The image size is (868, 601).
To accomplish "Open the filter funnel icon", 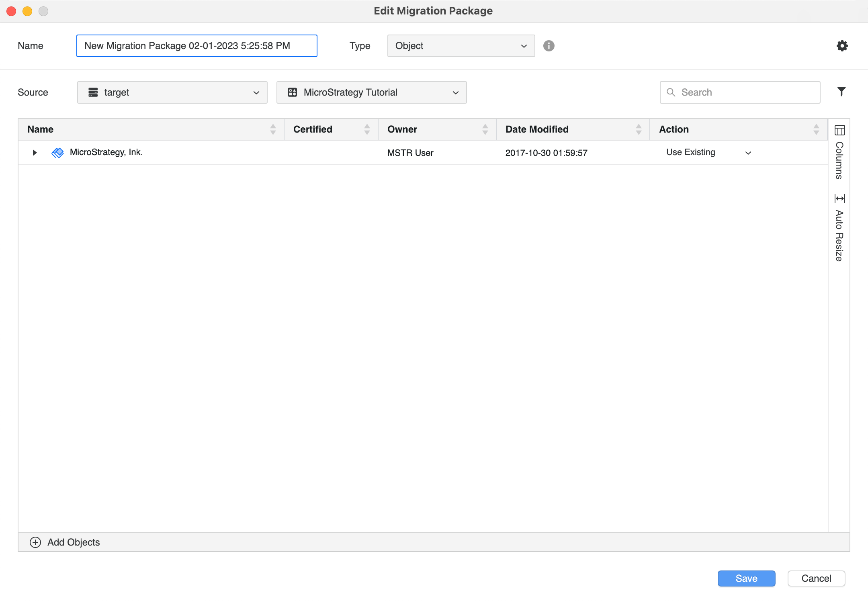I will pos(841,92).
